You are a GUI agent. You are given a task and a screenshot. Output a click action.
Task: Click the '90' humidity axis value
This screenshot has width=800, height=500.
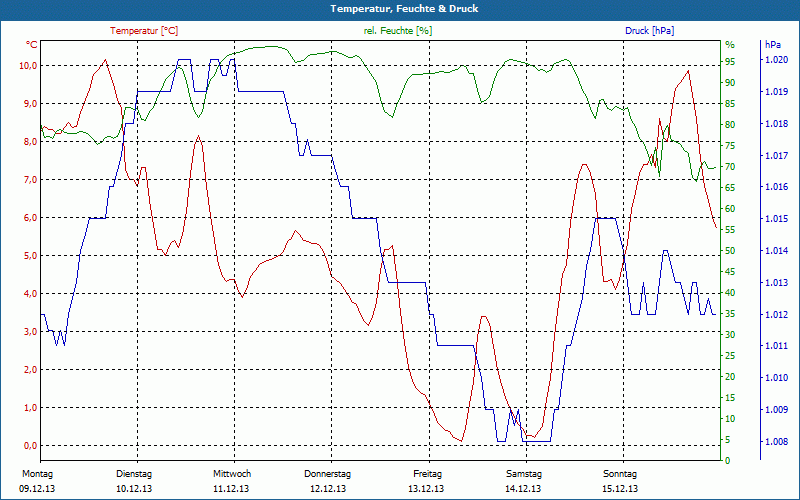(x=730, y=83)
